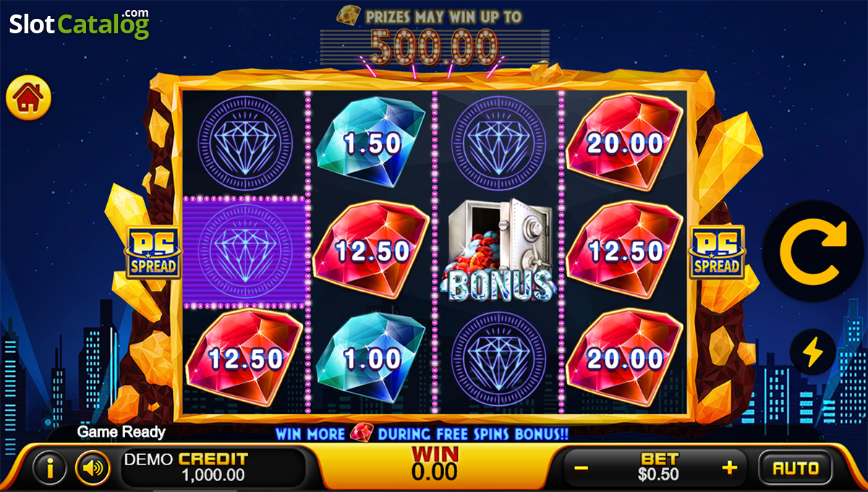Go to the home screen icon
The width and height of the screenshot is (868, 492).
(29, 99)
